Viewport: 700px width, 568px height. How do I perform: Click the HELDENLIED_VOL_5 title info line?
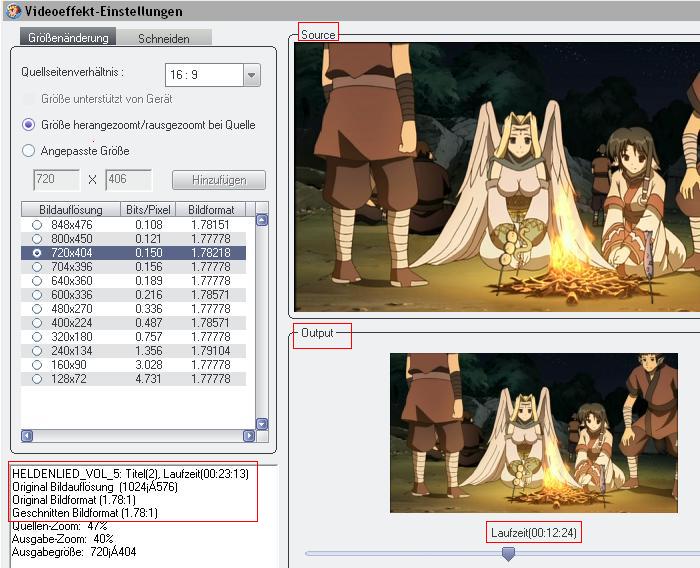click(130, 473)
